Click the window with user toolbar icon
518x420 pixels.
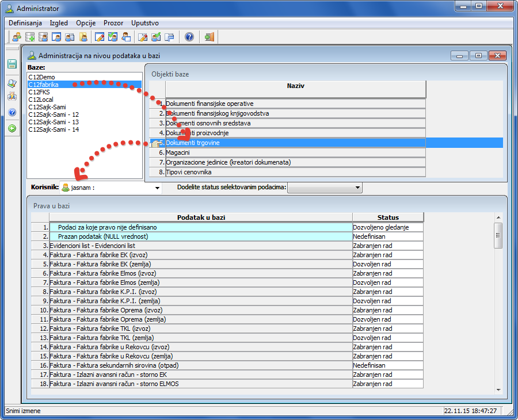56,37
